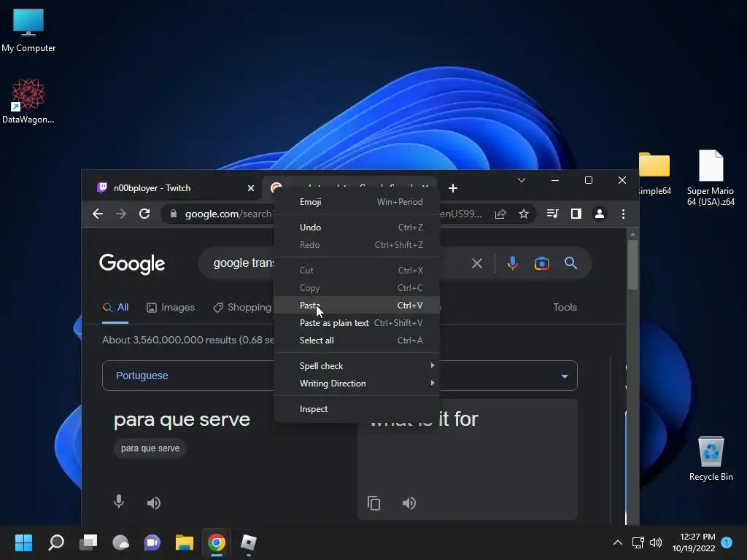Click the translate-by-voice microphone under source text
747x560 pixels.
pyautogui.click(x=119, y=502)
